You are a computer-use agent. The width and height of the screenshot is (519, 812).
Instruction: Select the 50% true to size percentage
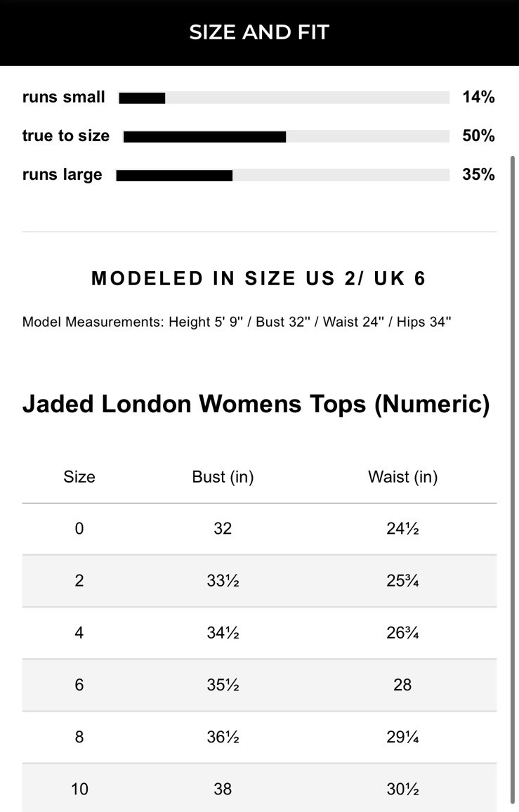[x=478, y=136]
